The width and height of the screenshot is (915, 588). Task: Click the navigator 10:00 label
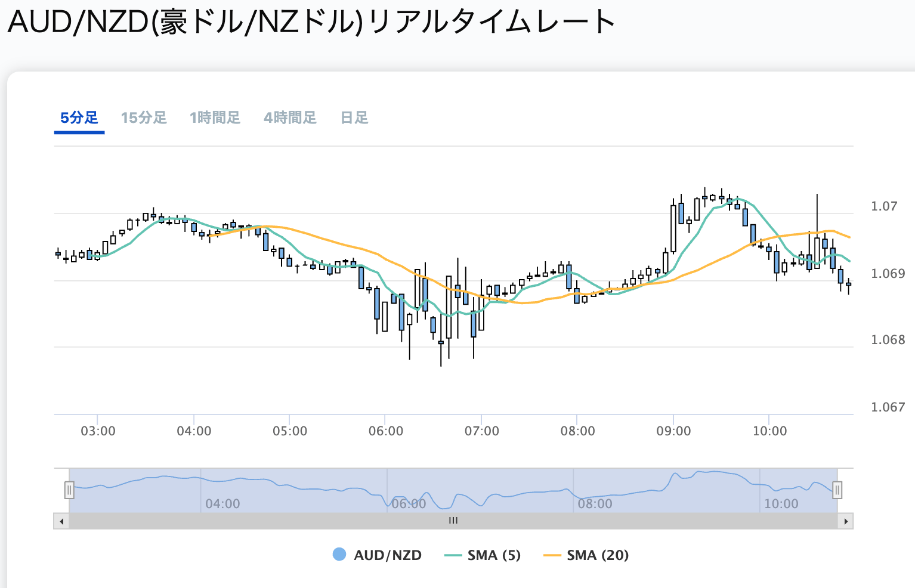tap(781, 504)
